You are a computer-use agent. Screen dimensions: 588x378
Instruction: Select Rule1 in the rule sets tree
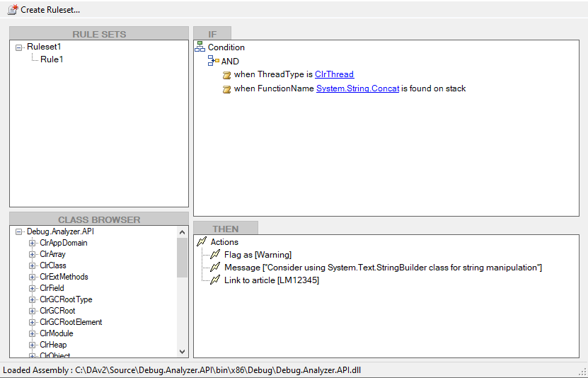point(52,59)
